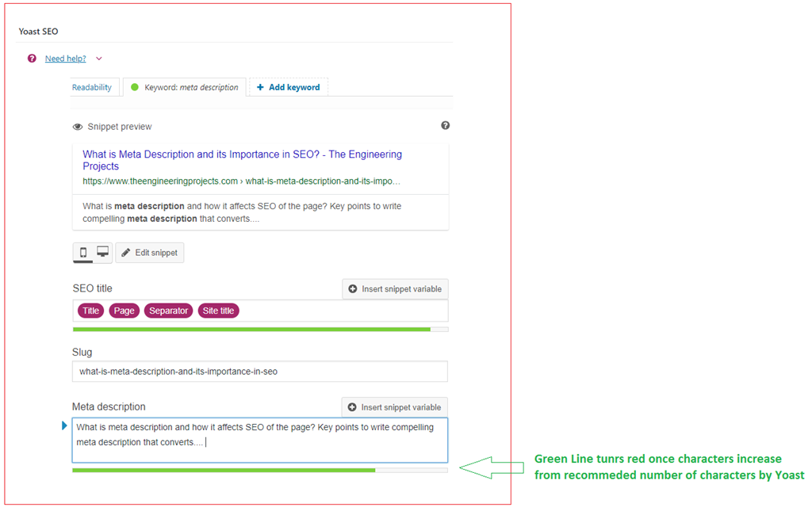The image size is (812, 511).
Task: Expand the Need help chevron
Action: [x=99, y=59]
